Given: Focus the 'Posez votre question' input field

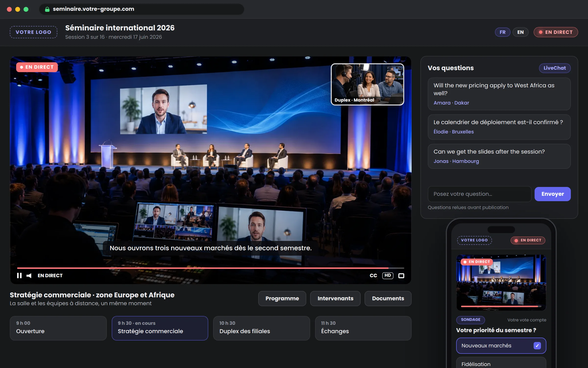Looking at the screenshot, I should [479, 194].
